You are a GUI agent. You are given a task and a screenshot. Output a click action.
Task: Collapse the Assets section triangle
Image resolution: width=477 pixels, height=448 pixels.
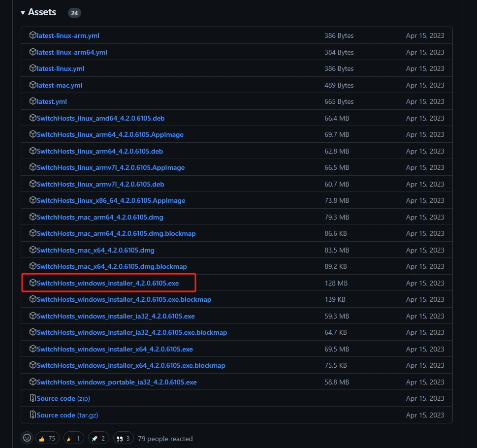coord(23,13)
